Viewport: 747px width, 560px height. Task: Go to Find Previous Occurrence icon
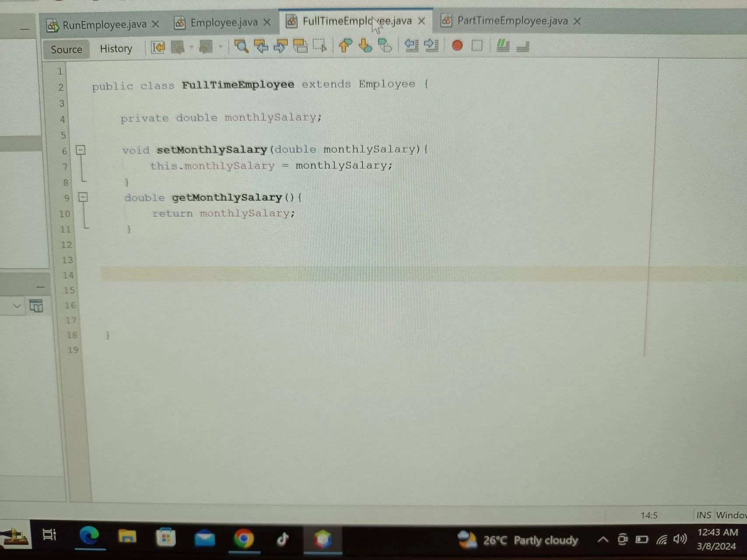coord(261,46)
